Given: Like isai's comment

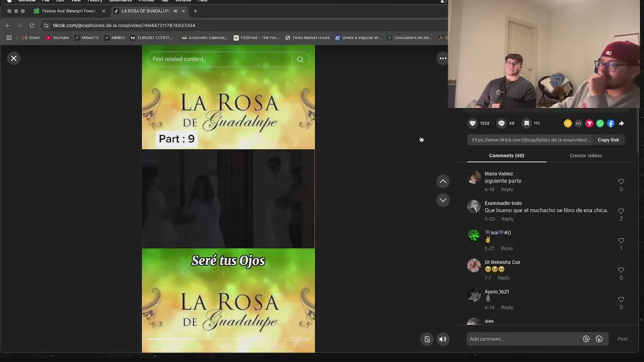Looking at the screenshot, I should (x=621, y=241).
